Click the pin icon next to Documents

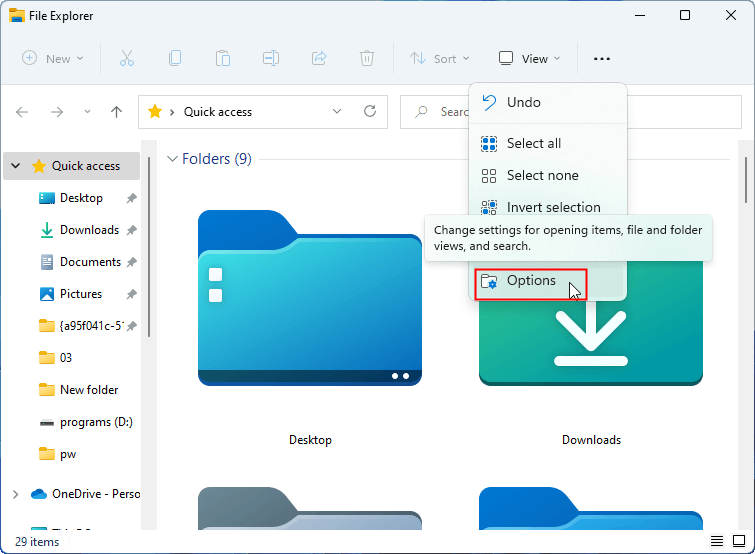pyautogui.click(x=131, y=262)
